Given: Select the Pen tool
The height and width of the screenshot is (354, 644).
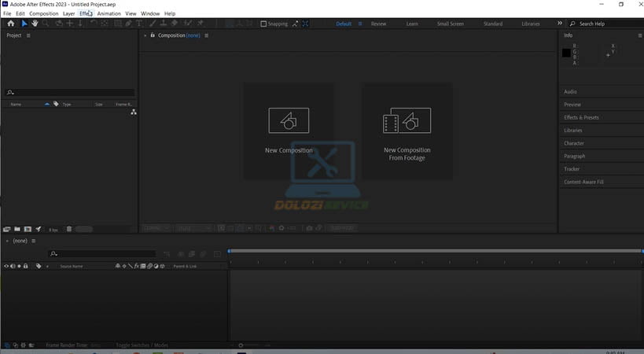Looking at the screenshot, I should tap(128, 24).
